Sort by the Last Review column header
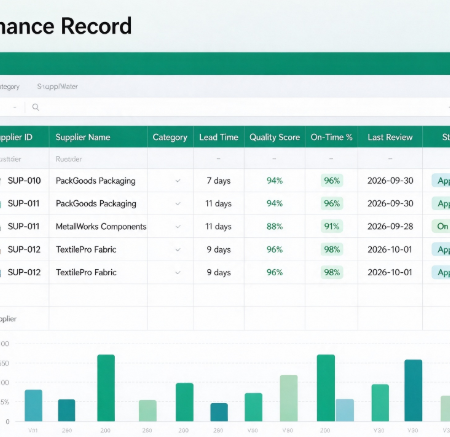This screenshot has height=437, width=450. [390, 137]
